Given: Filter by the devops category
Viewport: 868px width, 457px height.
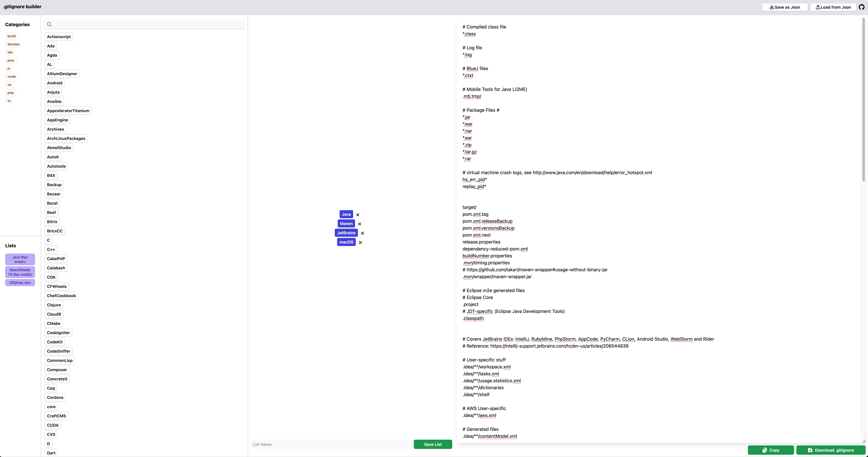Looking at the screenshot, I should click(x=13, y=44).
